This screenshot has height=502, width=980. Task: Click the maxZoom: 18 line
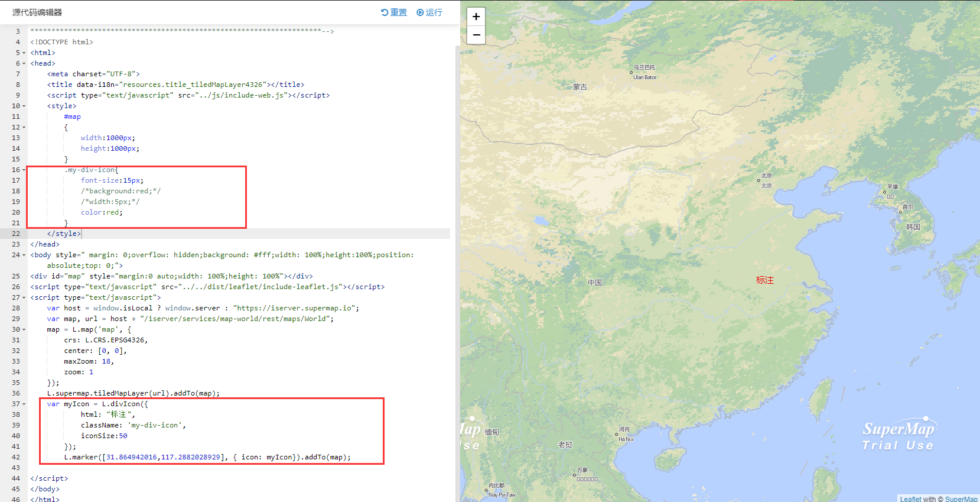tap(89, 361)
